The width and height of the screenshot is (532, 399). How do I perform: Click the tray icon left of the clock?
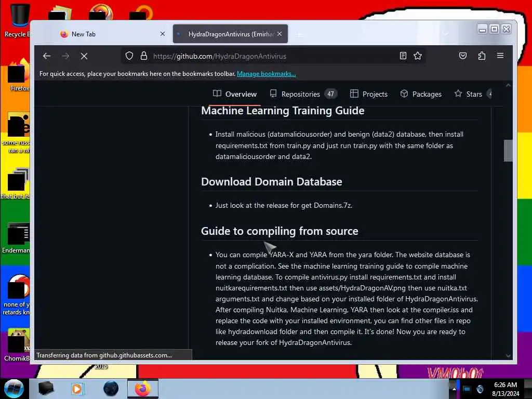pyautogui.click(x=480, y=389)
